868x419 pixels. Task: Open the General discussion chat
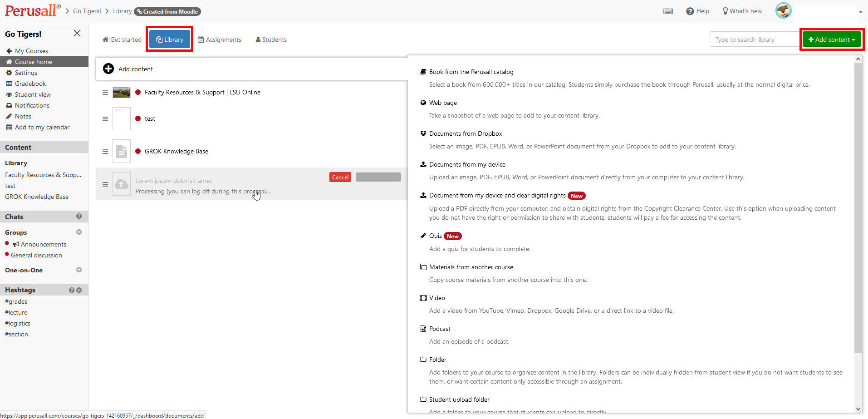[x=36, y=255]
